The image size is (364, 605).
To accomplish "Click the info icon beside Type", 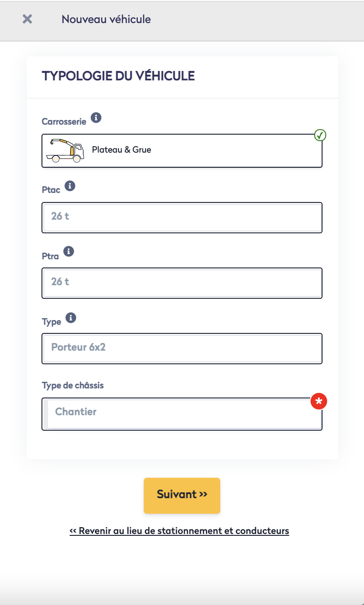I will tap(71, 318).
